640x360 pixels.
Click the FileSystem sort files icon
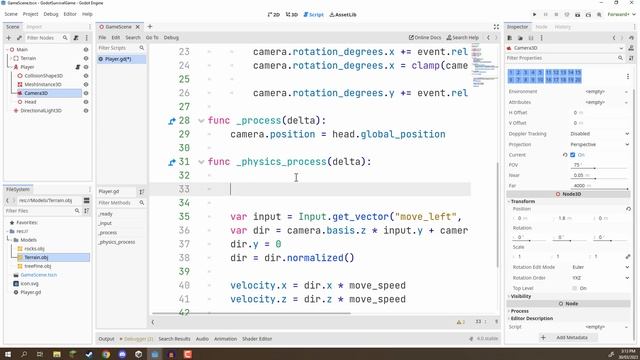87,211
